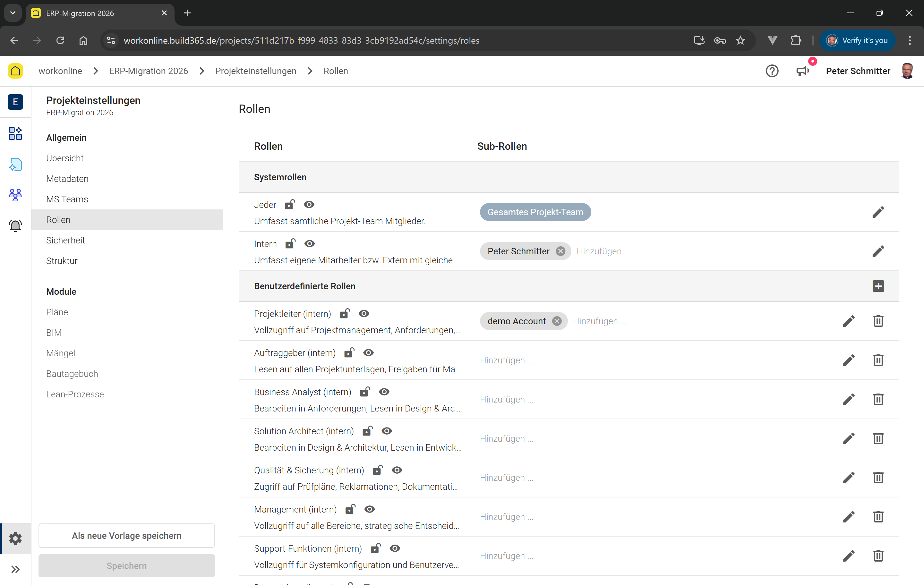Image resolution: width=924 pixels, height=585 pixels.
Task: Click Als neue Vorlage speichern button
Action: [126, 536]
